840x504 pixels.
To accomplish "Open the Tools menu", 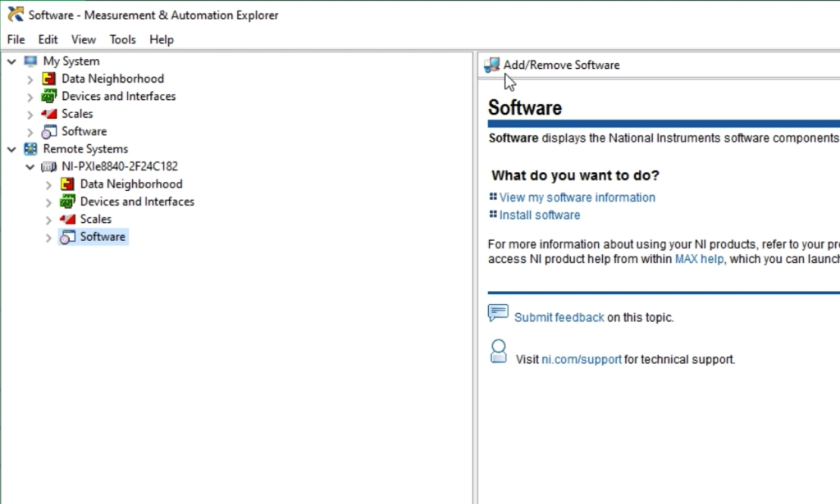I will (123, 39).
